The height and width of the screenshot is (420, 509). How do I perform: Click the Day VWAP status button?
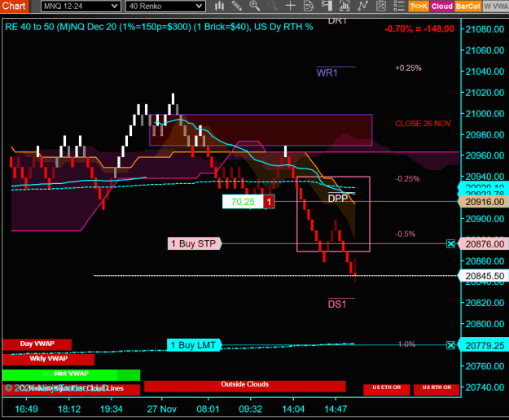point(37,344)
